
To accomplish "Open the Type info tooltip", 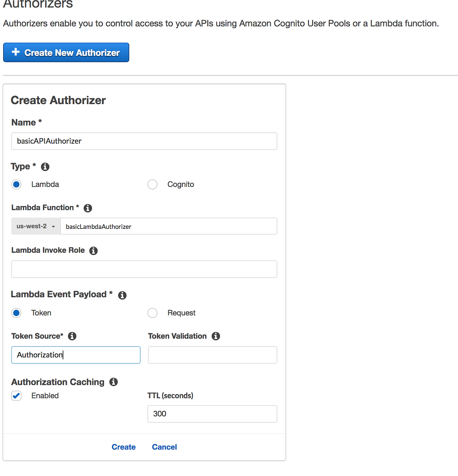I will [45, 167].
